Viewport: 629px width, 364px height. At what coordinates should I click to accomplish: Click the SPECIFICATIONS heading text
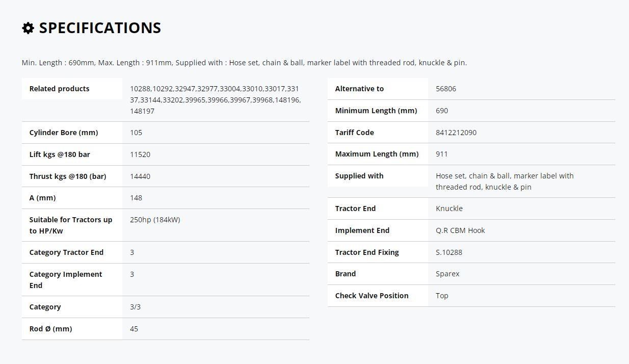click(100, 28)
